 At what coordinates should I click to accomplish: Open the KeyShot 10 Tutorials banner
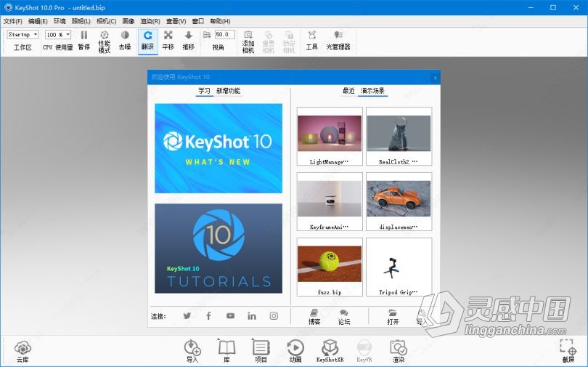(219, 249)
